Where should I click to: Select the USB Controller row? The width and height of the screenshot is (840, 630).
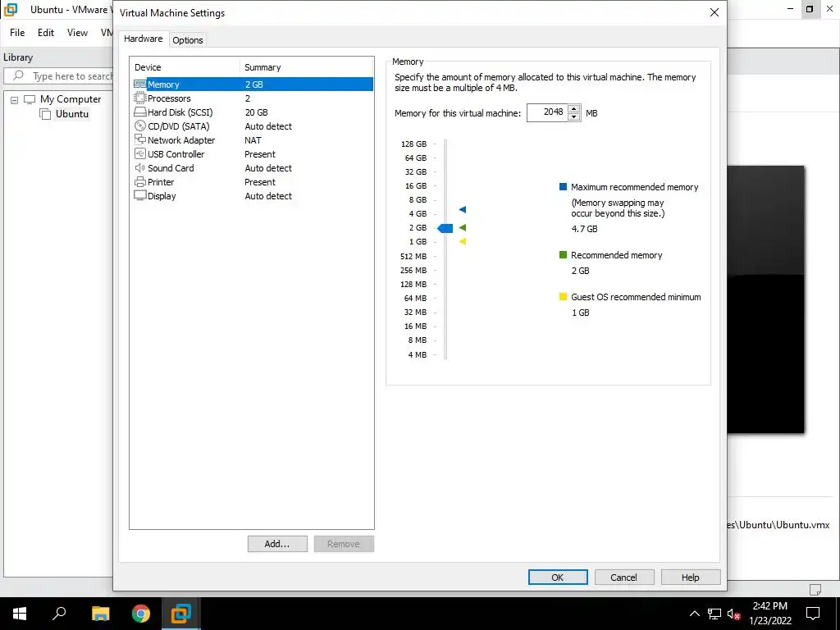click(253, 153)
